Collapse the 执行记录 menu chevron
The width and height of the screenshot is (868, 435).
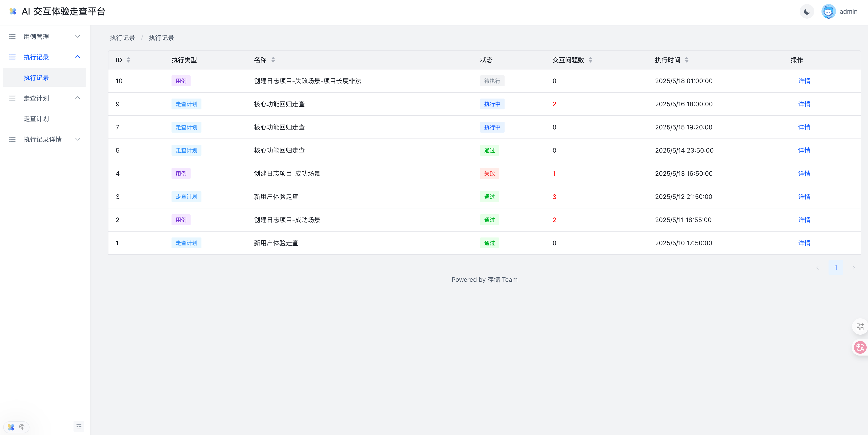point(78,57)
